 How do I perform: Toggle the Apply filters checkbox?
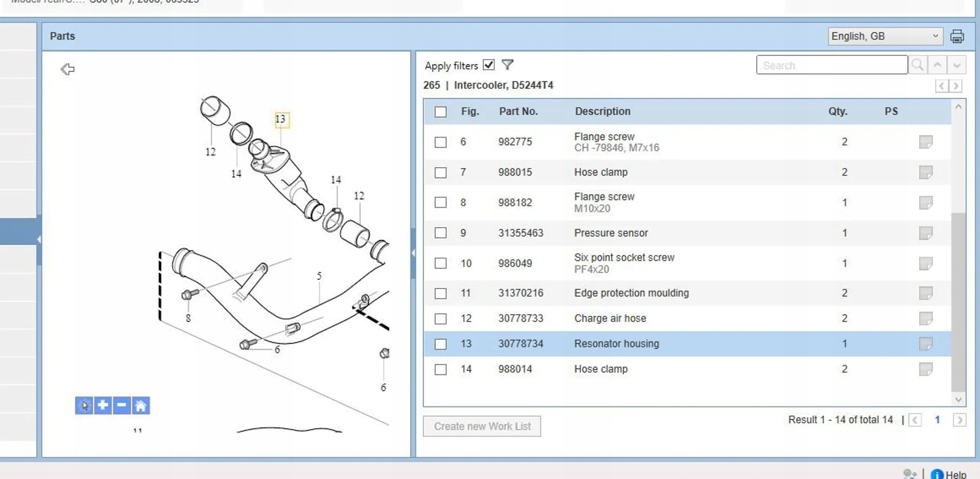point(488,65)
